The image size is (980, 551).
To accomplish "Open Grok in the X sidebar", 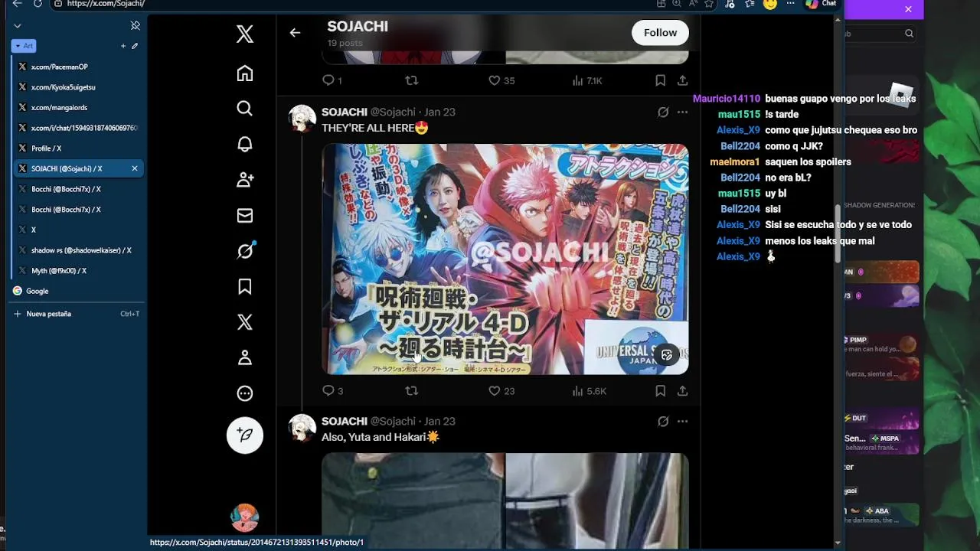I will coord(245,251).
